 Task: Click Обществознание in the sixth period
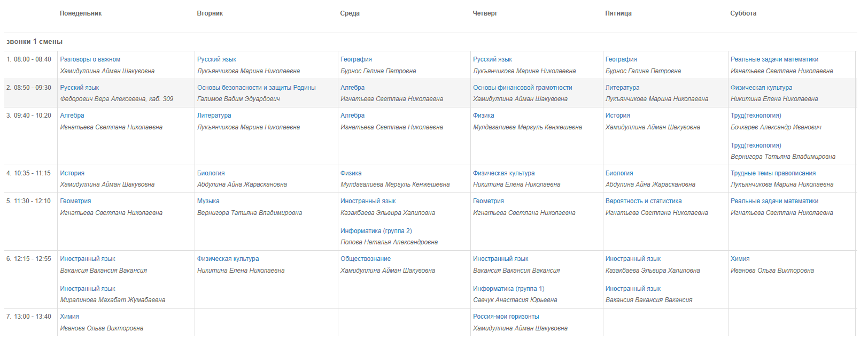point(366,259)
